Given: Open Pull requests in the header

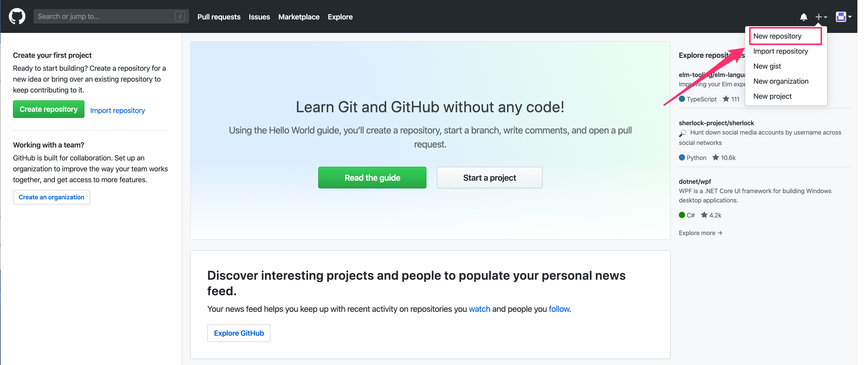Looking at the screenshot, I should [219, 17].
